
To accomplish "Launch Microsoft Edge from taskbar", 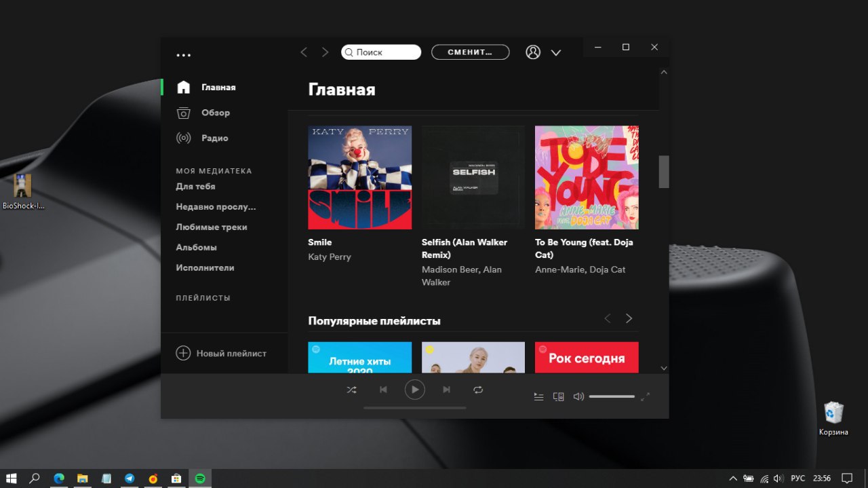I will [x=58, y=478].
